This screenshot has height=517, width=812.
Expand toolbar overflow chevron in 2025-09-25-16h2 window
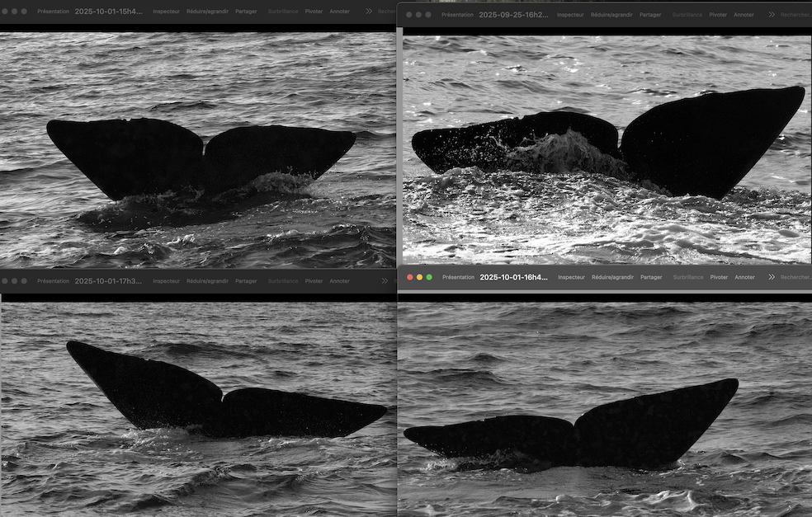[772, 15]
